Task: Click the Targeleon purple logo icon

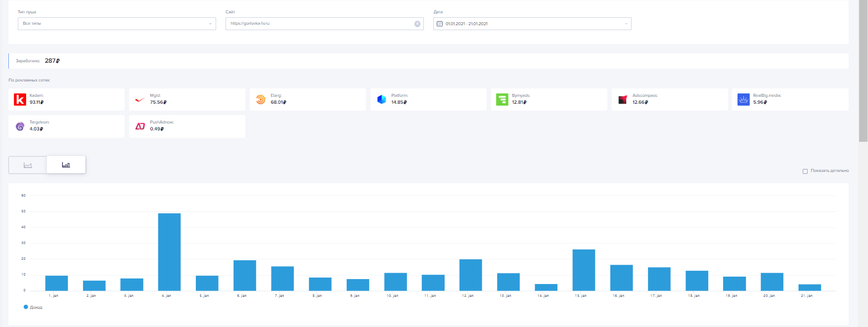Action: (x=20, y=126)
